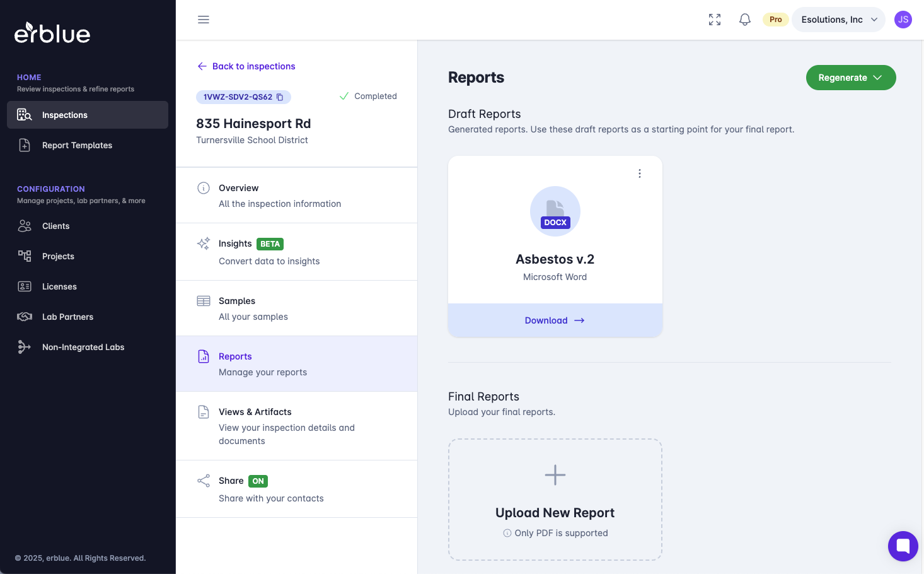This screenshot has height=574, width=924.
Task: Click the Non-Integrated Labs branch icon
Action: coord(25,347)
